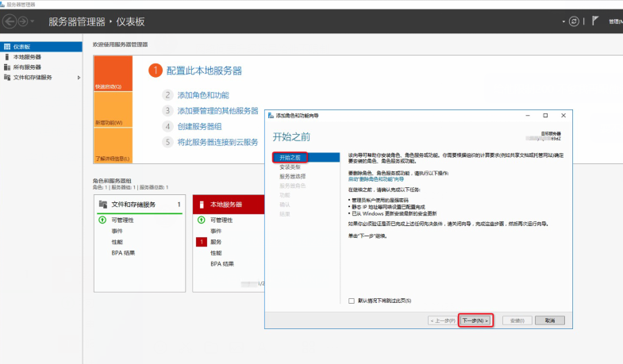
Task: Expand 文件和存储服务 submenu arrow
Action: click(78, 78)
